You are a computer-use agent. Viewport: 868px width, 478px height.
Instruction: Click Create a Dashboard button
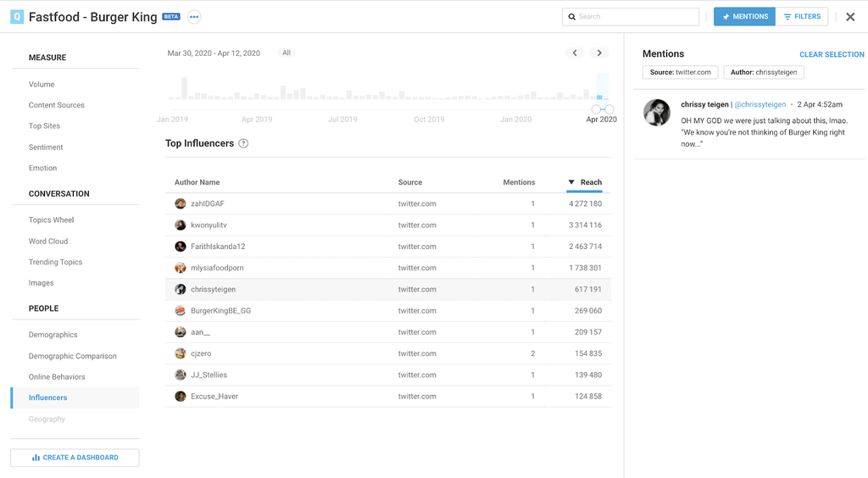[x=75, y=458]
